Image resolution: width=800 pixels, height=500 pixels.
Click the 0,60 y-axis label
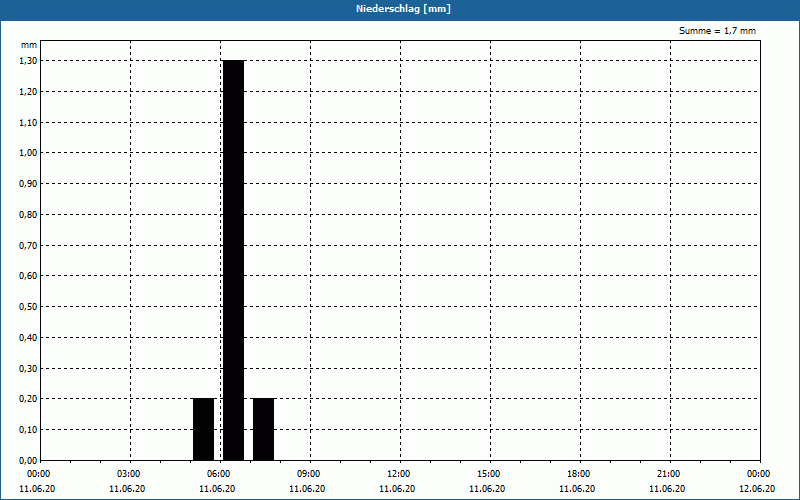(x=28, y=276)
